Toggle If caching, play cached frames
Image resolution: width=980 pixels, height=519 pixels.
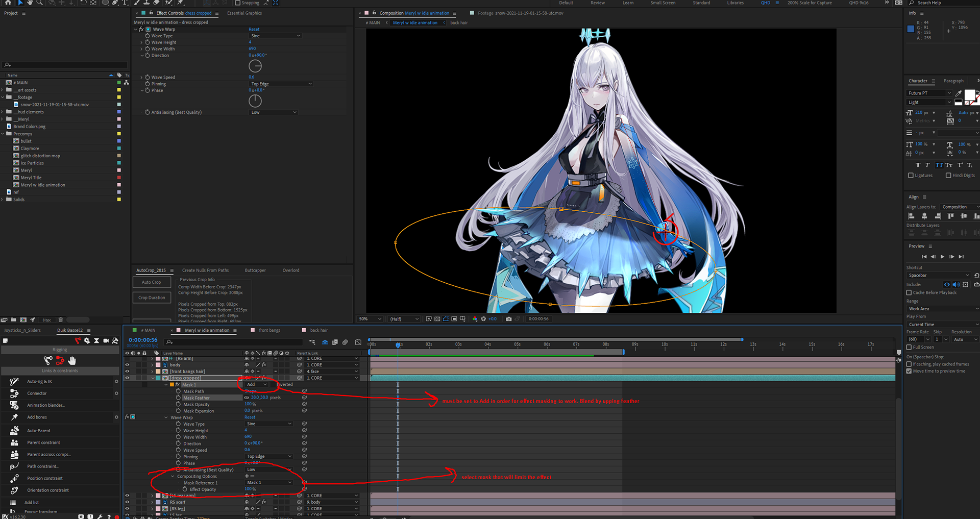909,364
